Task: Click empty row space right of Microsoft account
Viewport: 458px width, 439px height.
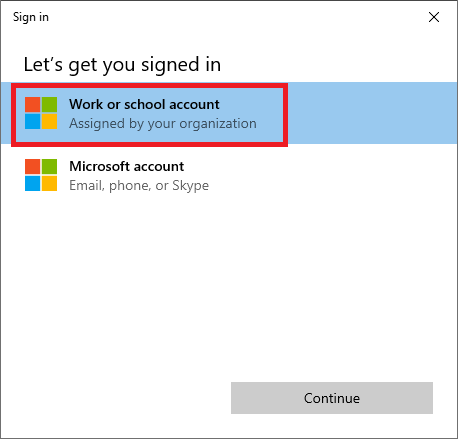Action: [x=333, y=175]
